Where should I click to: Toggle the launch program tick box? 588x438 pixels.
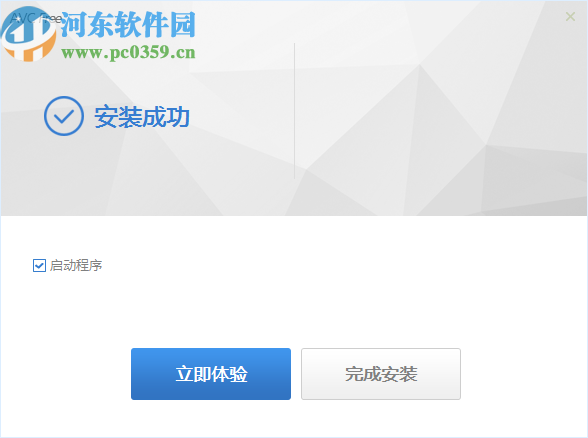pos(39,266)
